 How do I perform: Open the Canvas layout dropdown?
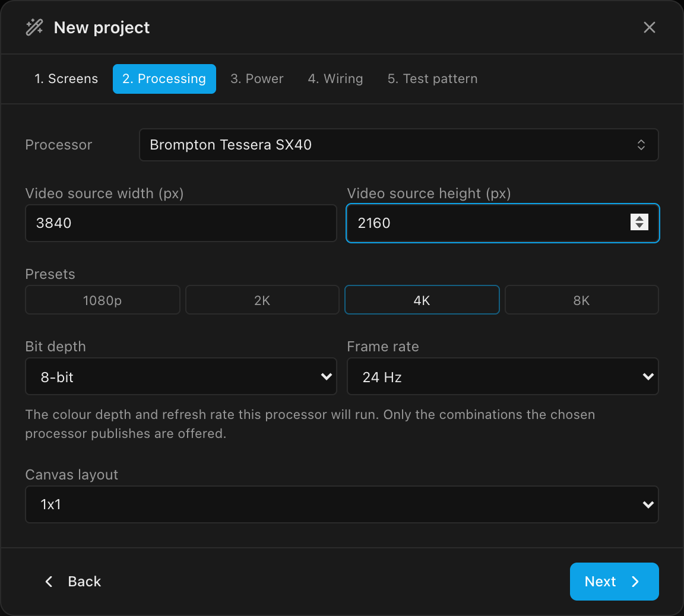pos(342,505)
